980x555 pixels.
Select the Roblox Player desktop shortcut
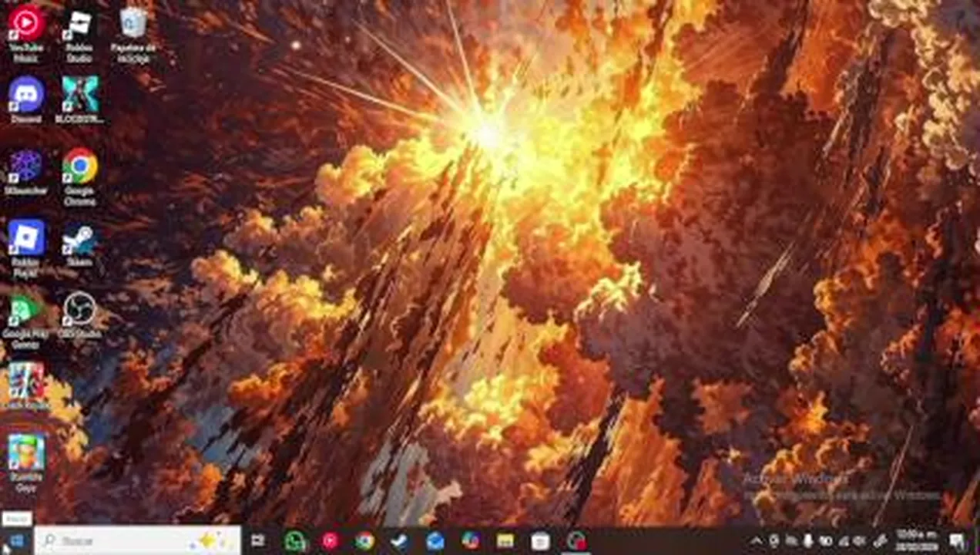[26, 248]
